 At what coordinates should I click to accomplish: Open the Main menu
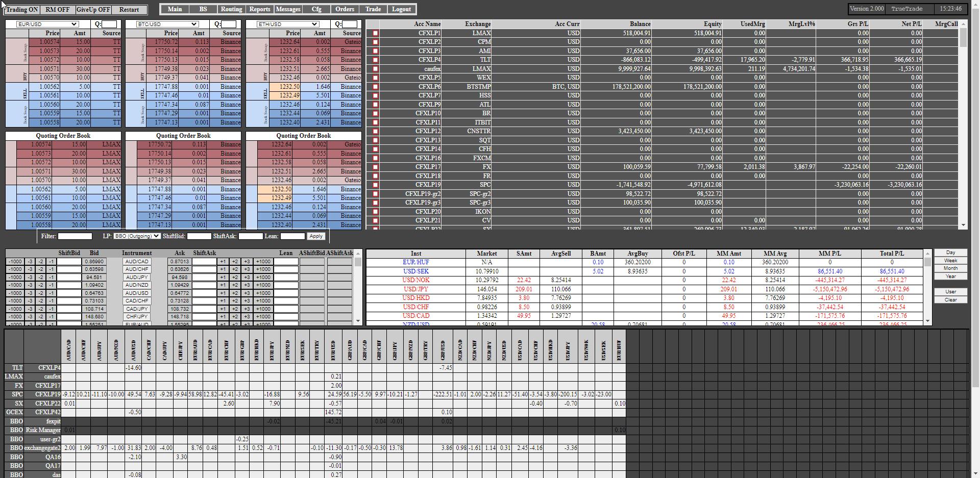pyautogui.click(x=175, y=9)
